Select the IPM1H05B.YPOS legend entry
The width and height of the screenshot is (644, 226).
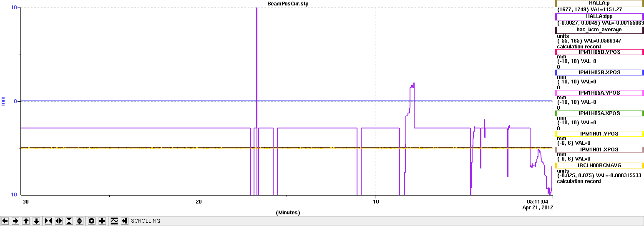(599, 52)
